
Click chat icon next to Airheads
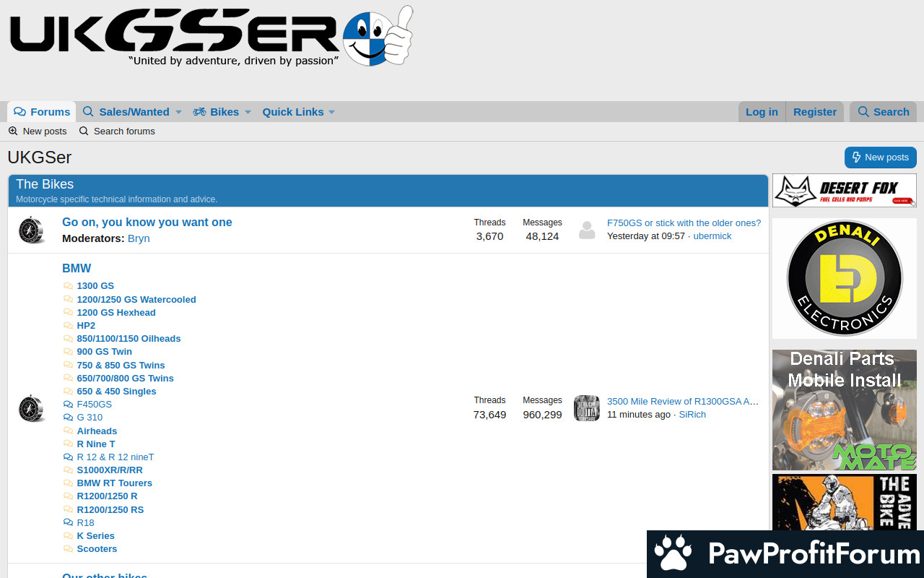(x=68, y=431)
